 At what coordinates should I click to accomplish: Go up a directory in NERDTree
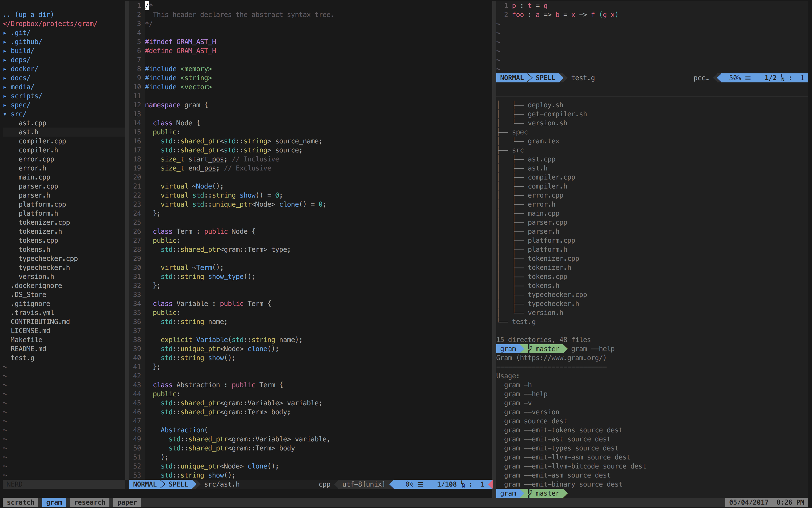pyautogui.click(x=28, y=15)
